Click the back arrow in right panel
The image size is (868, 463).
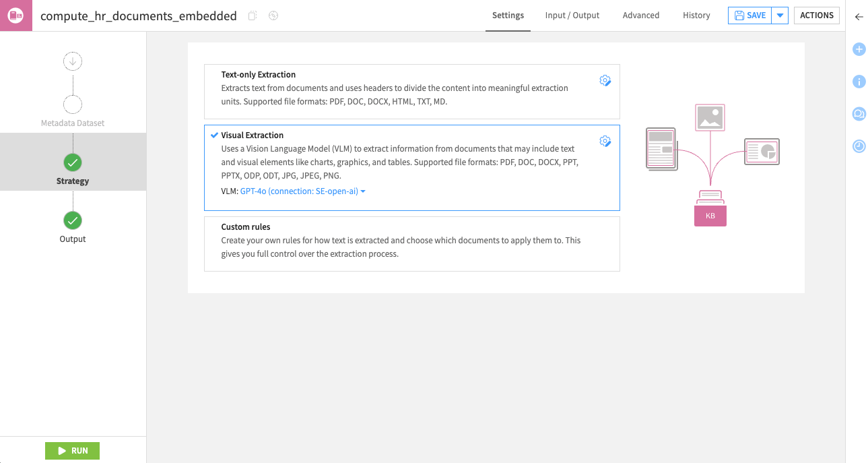coord(859,17)
